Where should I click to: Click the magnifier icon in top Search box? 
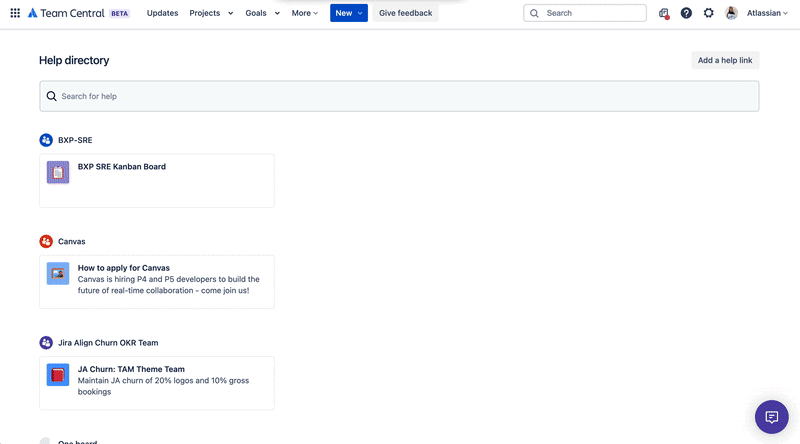coord(534,13)
